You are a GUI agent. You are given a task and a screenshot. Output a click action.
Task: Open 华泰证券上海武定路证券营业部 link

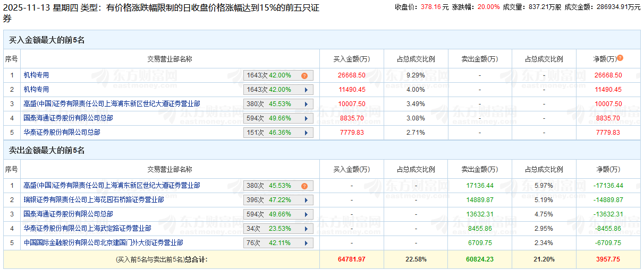pos(87,228)
